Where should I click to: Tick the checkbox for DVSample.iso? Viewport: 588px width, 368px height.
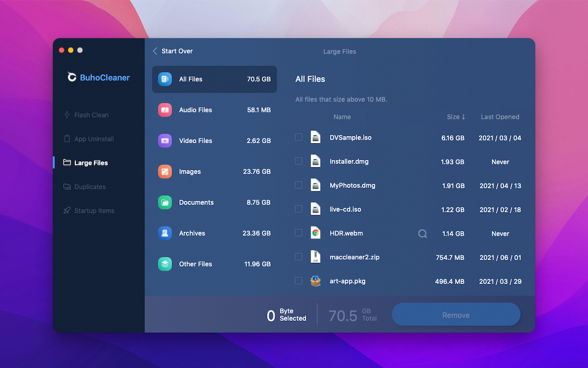[x=298, y=137]
